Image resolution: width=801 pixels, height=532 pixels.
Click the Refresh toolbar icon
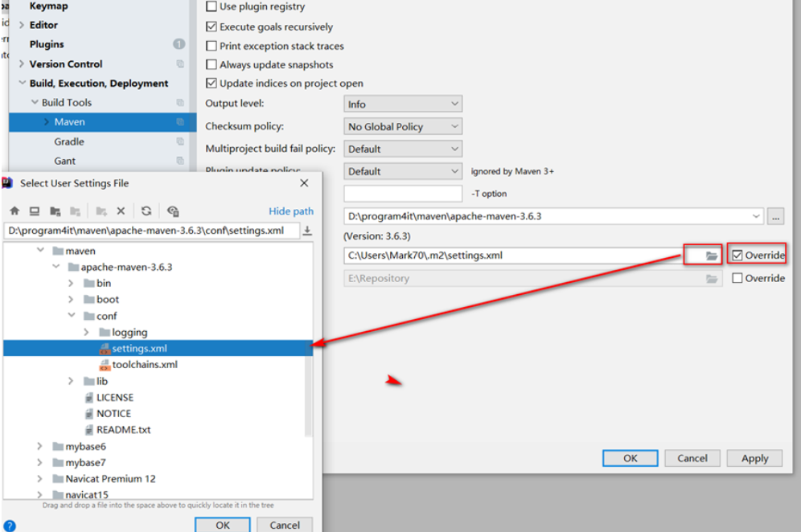(x=146, y=211)
